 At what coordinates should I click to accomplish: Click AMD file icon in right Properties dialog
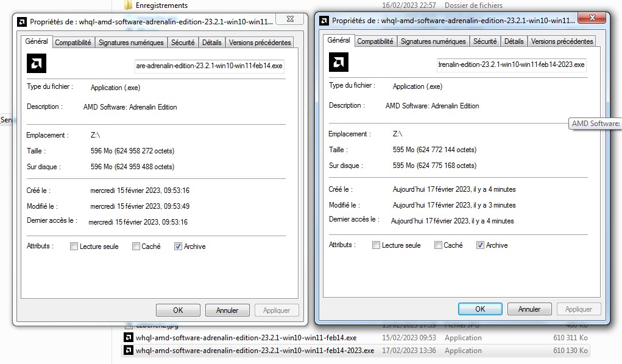pyautogui.click(x=339, y=62)
